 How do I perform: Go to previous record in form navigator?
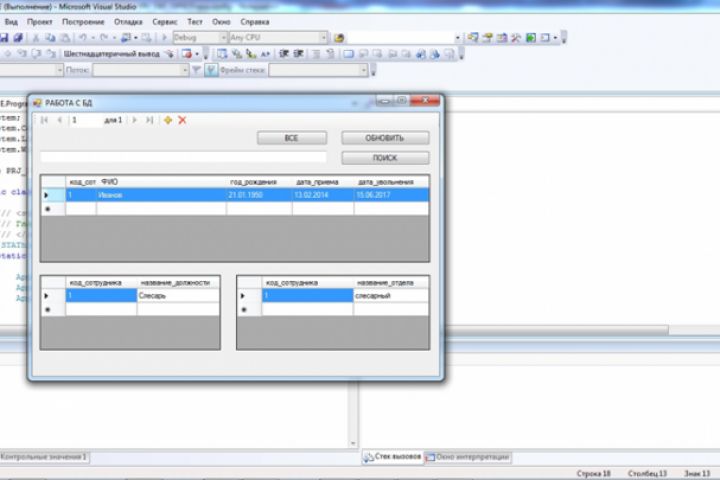(x=59, y=120)
